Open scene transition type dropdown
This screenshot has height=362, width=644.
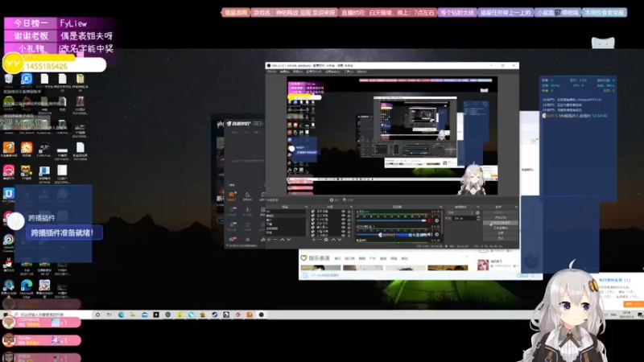[460, 212]
